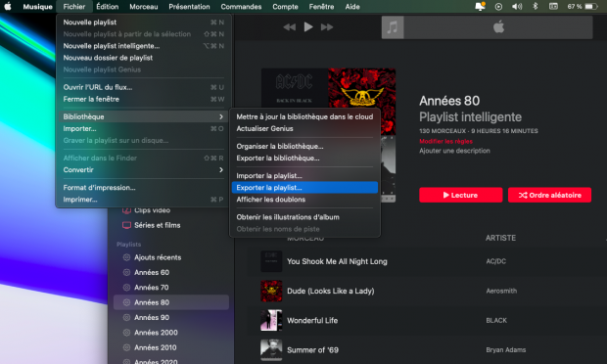Screen dimensions: 607x364
Task: Click the screen-recording play circle status icon
Action: pos(498,6)
